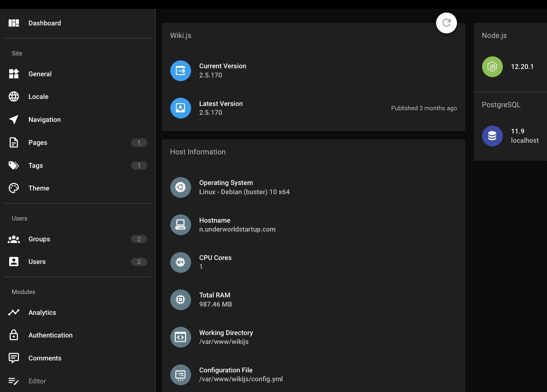Click the Current Version value 2.5.170
This screenshot has width=547, height=392.
(211, 75)
